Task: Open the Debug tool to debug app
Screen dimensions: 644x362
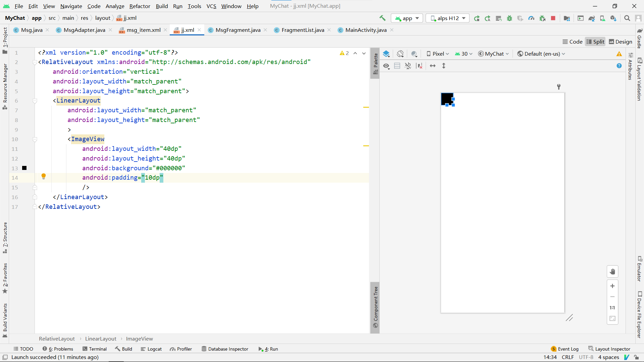Action: point(509,18)
